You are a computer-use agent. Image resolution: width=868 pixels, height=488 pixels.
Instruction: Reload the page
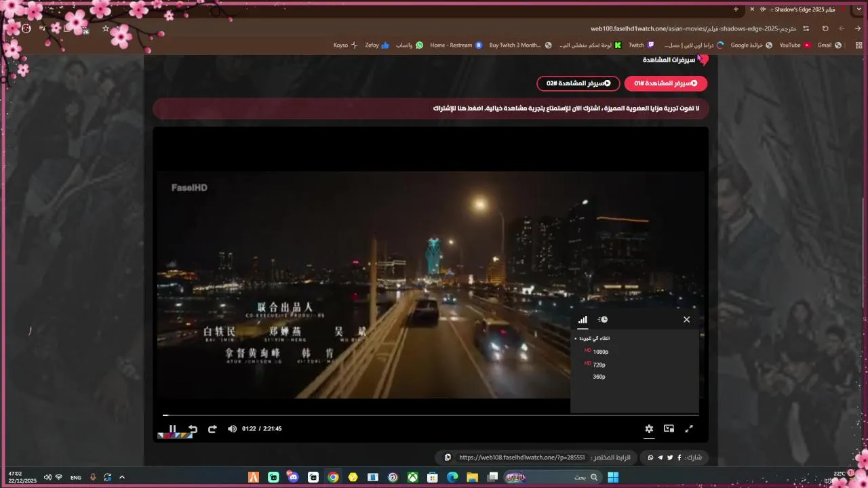[x=825, y=28]
